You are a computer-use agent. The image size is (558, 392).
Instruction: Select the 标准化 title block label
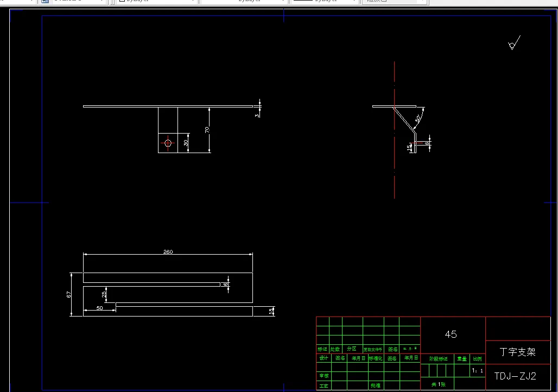[376, 358]
